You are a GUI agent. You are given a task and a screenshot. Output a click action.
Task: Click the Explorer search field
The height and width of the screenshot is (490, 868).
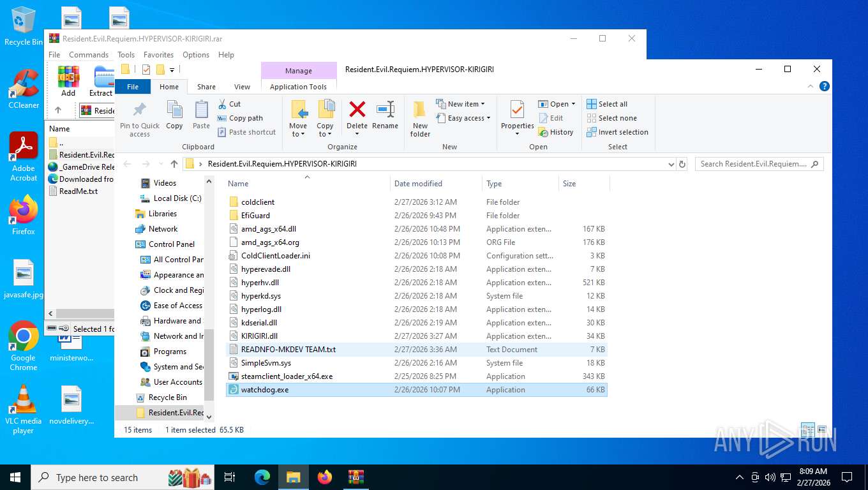(x=759, y=164)
